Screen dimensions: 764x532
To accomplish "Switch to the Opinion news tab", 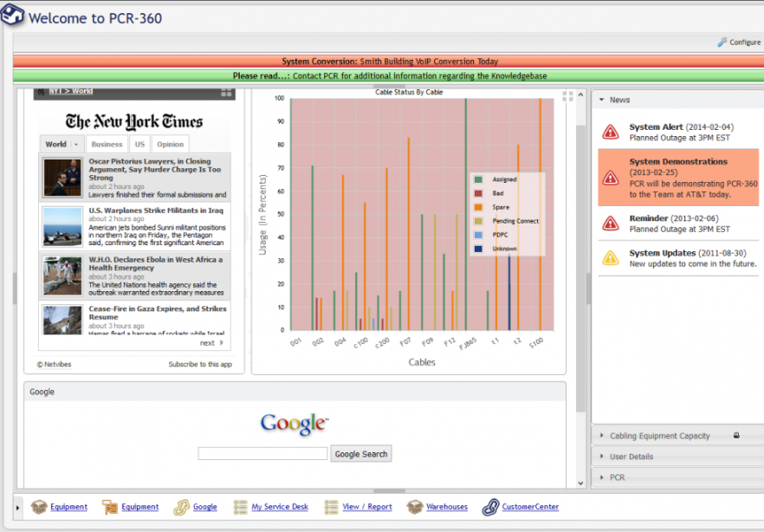I will (170, 145).
